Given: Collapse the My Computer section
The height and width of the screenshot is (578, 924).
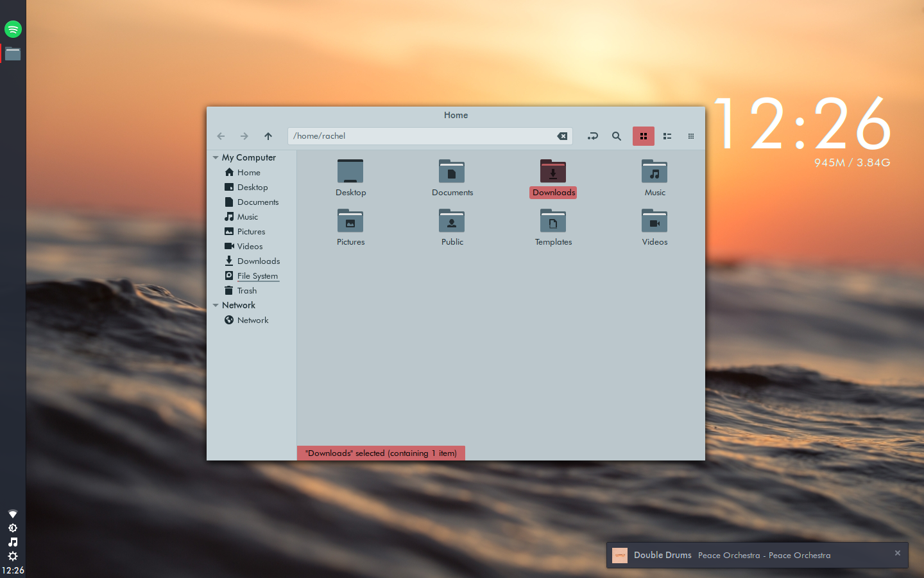Looking at the screenshot, I should coord(216,157).
